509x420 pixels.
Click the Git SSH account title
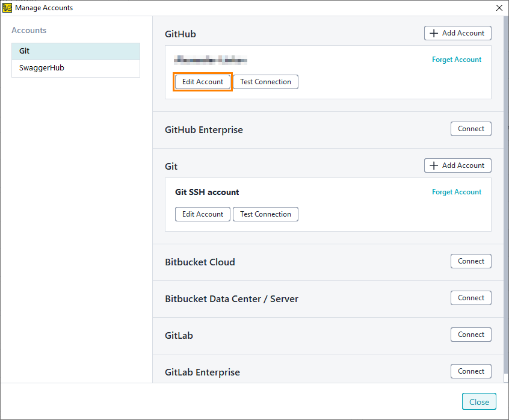coord(207,192)
